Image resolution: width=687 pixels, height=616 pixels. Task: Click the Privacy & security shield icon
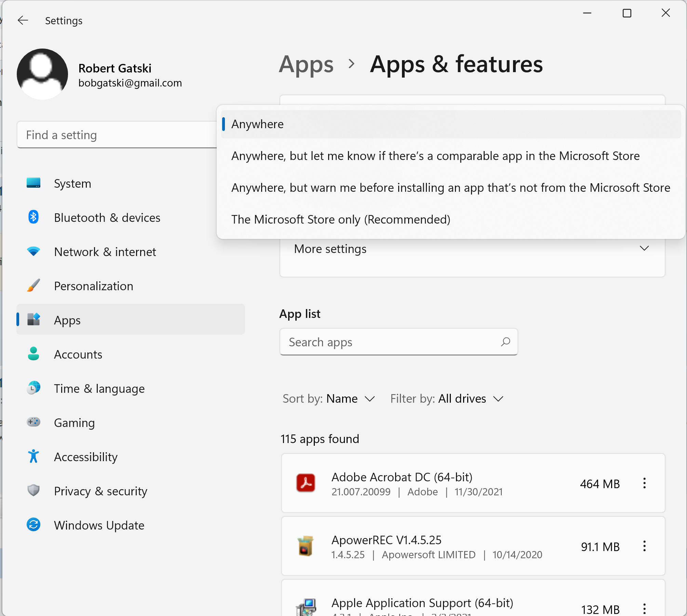[x=33, y=491]
